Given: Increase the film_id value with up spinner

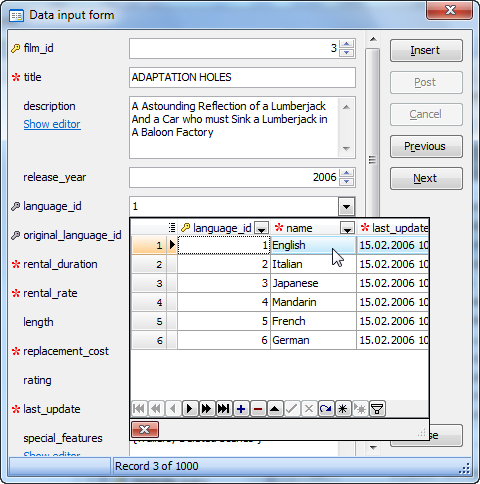Looking at the screenshot, I should coord(347,44).
